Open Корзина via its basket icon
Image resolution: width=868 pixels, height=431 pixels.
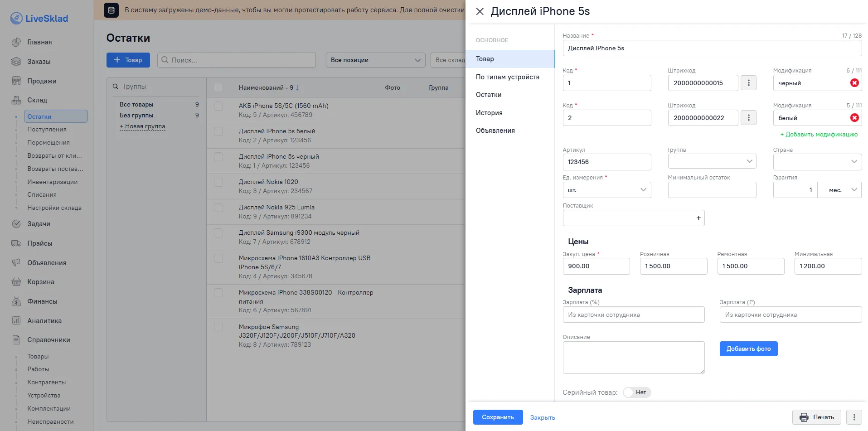16,282
